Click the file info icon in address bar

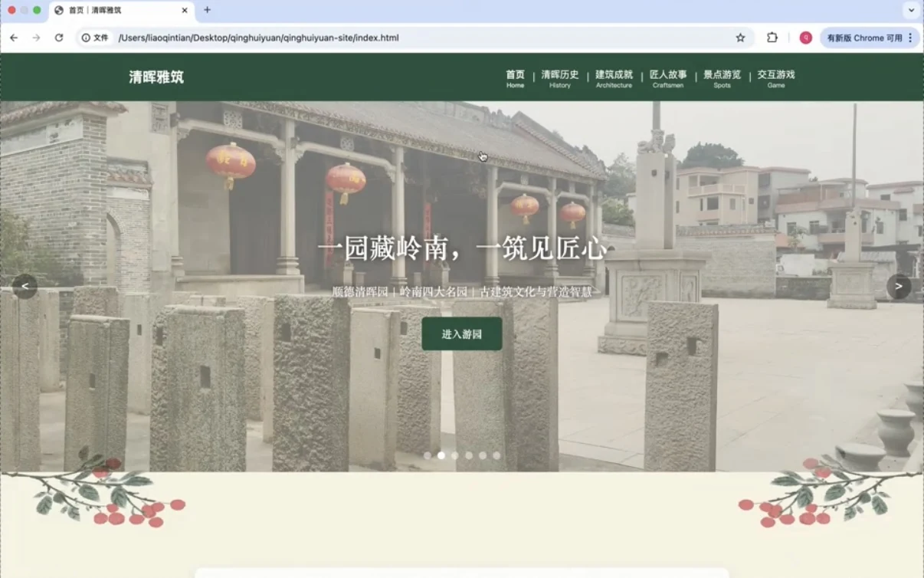coord(96,38)
